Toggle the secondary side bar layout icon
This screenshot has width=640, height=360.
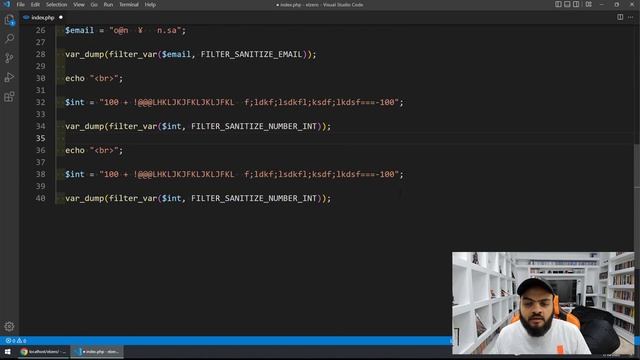(576, 4)
